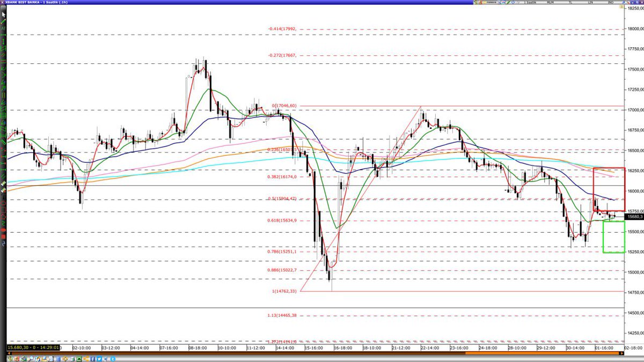Click the magnifier zoom icon in the bottom toolbar
644x362 pixels.
click(x=31, y=359)
